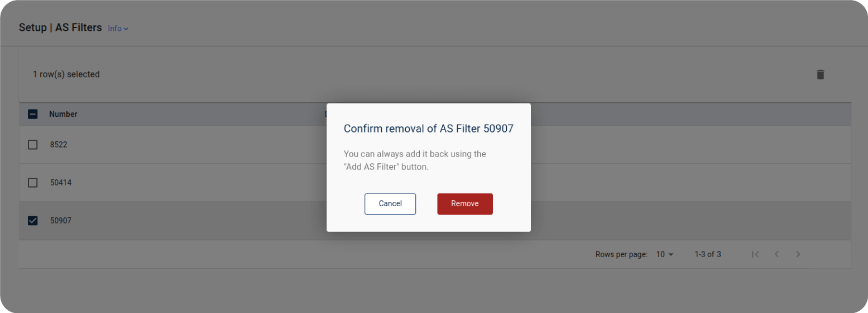Go to next page arrow
Viewport: 868px width, 313px height.
[x=798, y=254]
